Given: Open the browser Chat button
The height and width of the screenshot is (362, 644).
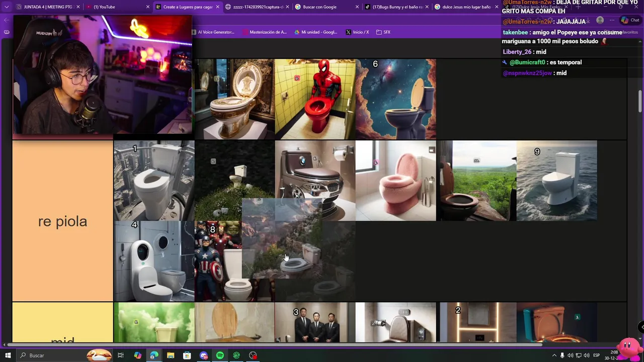Looking at the screenshot, I should (x=630, y=21).
